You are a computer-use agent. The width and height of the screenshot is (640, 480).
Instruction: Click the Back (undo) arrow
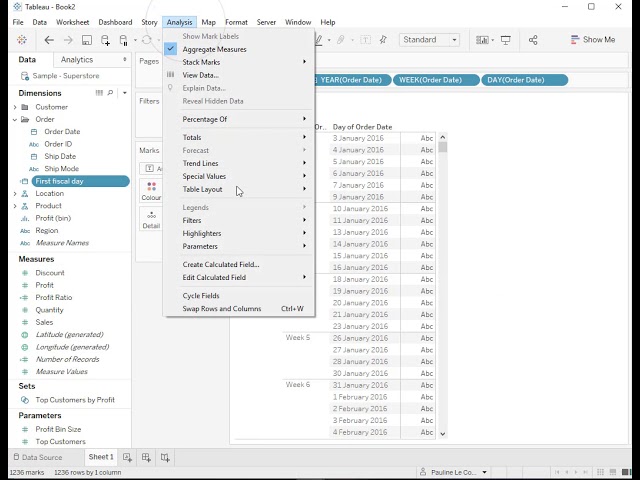click(49, 40)
